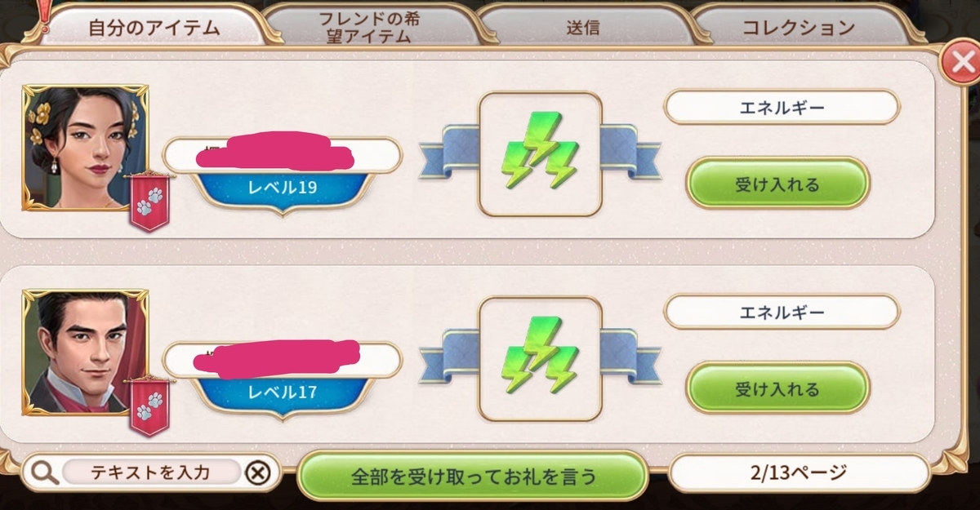Accept energy from the level 17 friend
Screen dimensions: 980x510
tap(777, 388)
